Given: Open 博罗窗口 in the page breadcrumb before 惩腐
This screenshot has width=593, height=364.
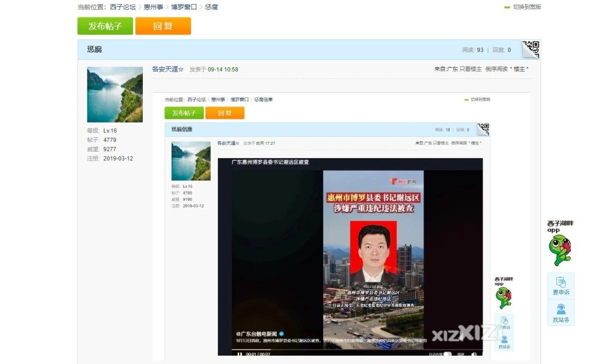Looking at the screenshot, I should 184,7.
